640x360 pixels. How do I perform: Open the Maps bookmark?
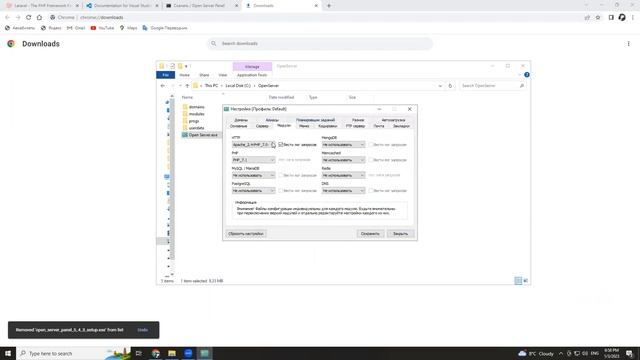129,28
